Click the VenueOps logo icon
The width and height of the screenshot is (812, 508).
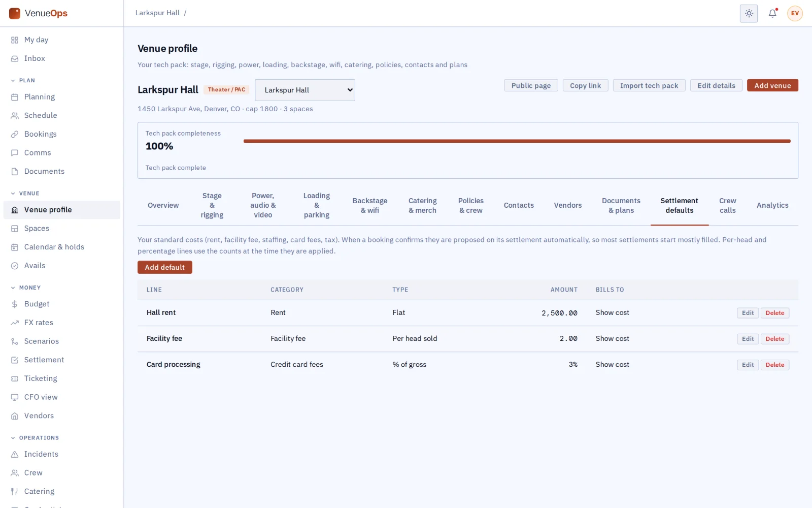coord(15,13)
